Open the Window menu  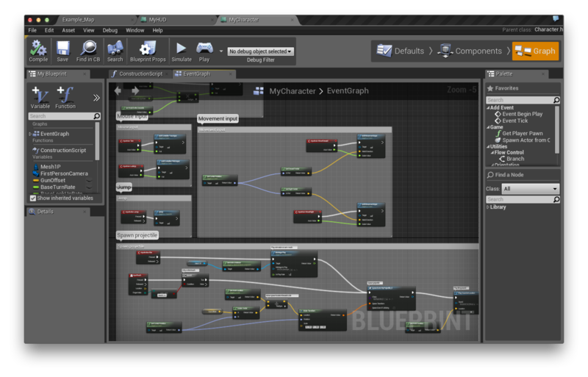(135, 30)
